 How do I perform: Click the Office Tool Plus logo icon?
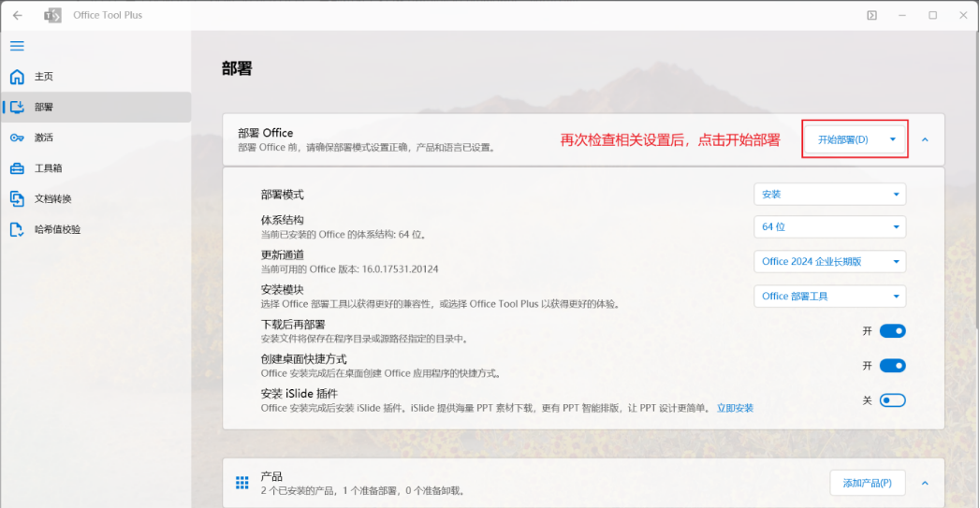(x=52, y=15)
